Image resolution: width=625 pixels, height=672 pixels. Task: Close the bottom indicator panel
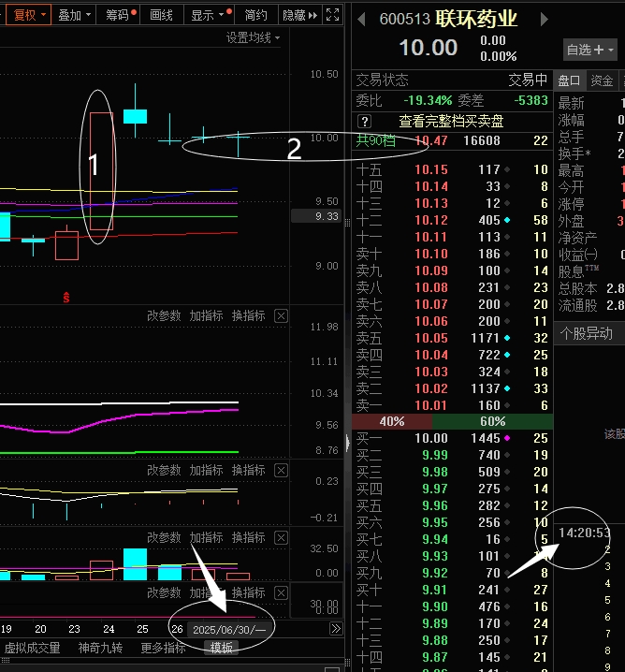coord(281,593)
